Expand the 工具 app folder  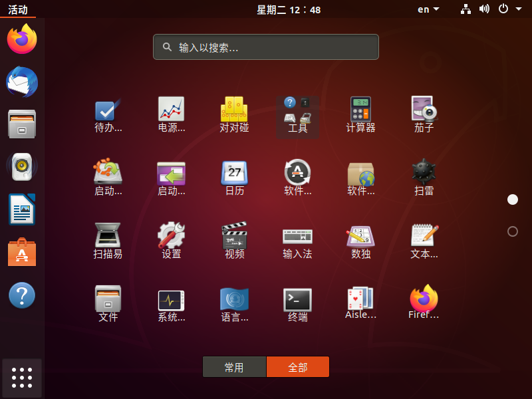(x=297, y=110)
